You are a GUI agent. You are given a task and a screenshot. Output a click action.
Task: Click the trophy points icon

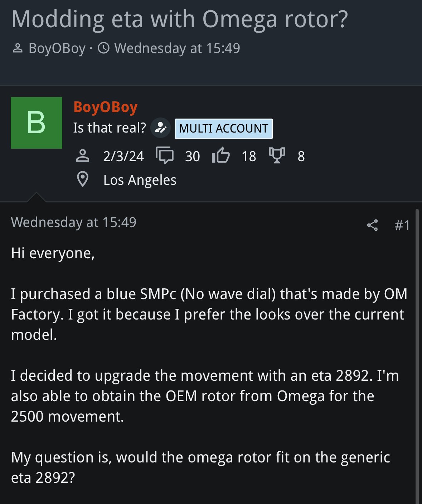(x=277, y=156)
